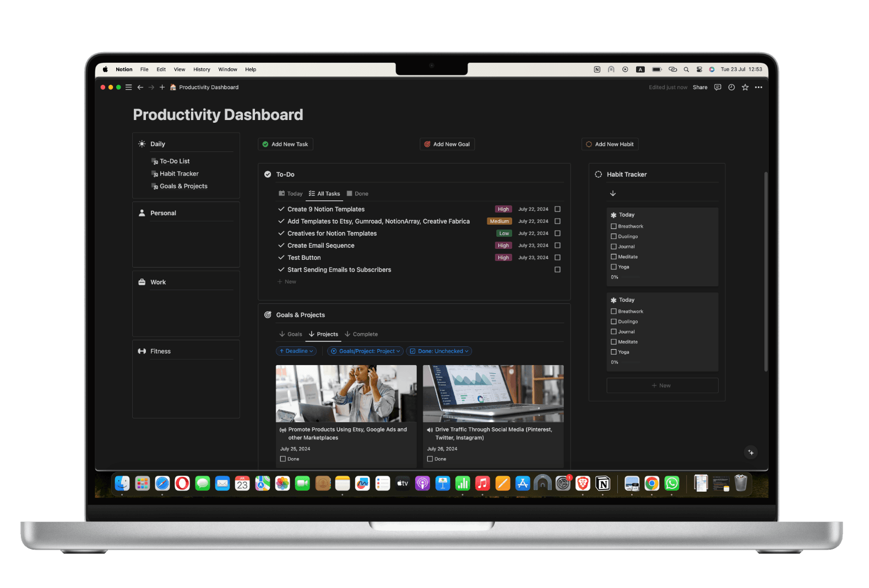Open the History menu in menu bar
This screenshot has width=869, height=588.
202,70
